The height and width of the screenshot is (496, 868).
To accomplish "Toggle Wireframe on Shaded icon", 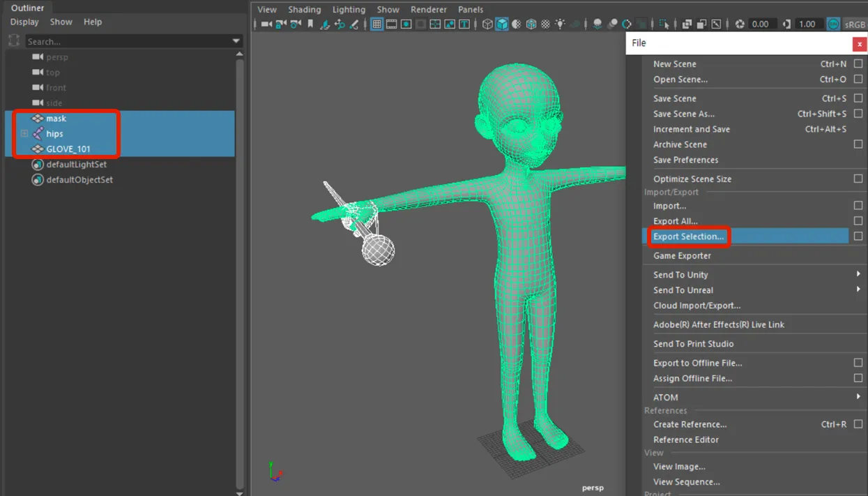I will tap(531, 24).
